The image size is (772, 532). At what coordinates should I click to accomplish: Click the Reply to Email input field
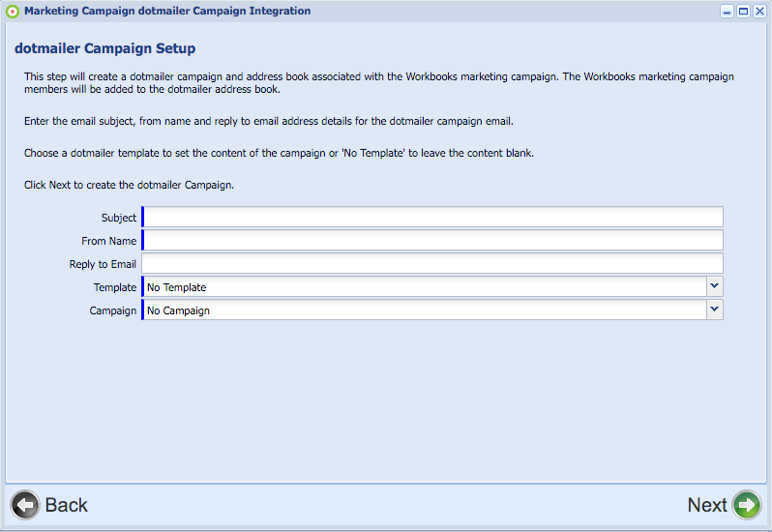pos(432,263)
